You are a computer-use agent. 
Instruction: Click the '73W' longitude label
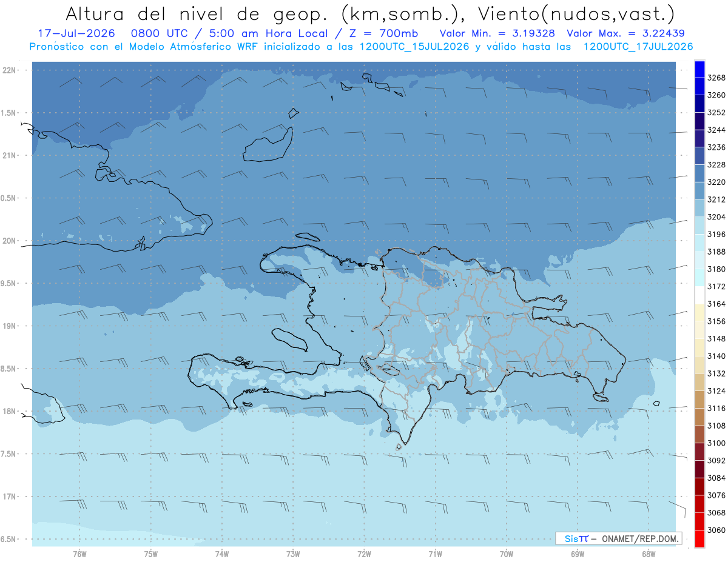click(x=293, y=554)
